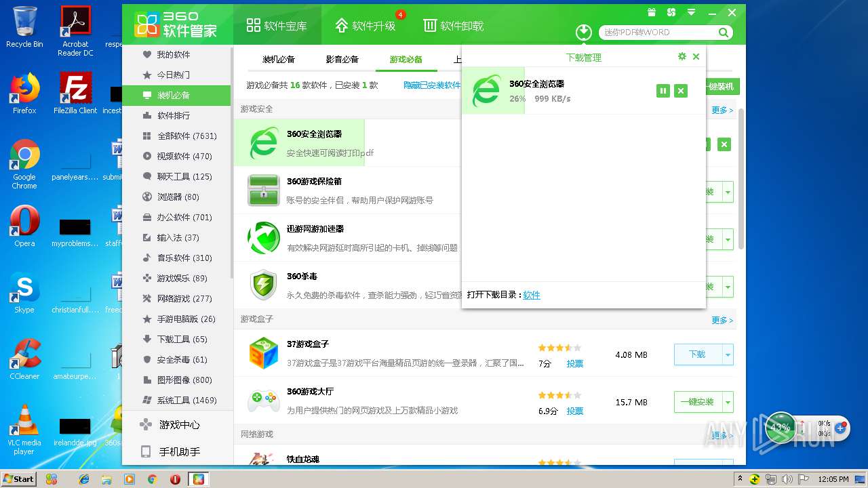Viewport: 868px width, 488px height.
Task: Launch FileZilla Client from desktop
Action: click(76, 94)
